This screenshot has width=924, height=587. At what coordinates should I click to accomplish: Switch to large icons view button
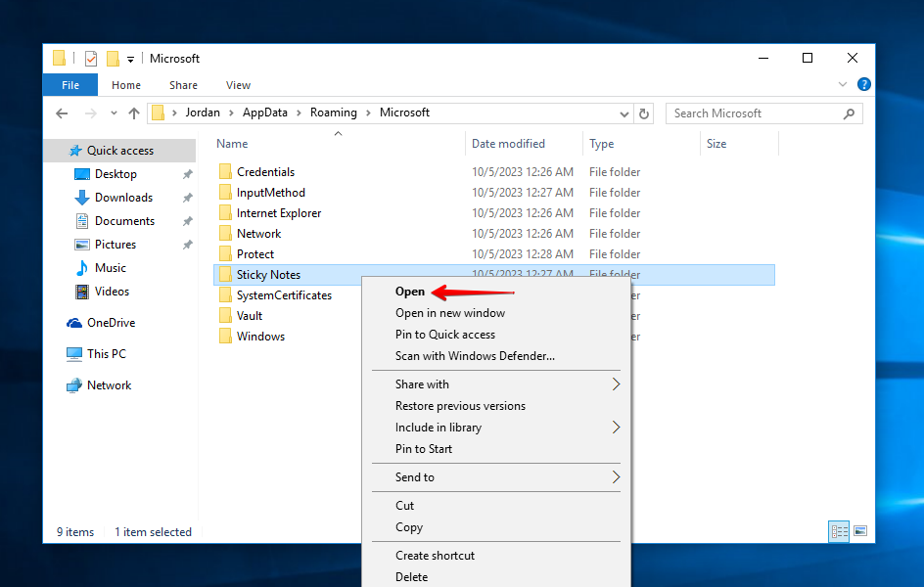(860, 531)
